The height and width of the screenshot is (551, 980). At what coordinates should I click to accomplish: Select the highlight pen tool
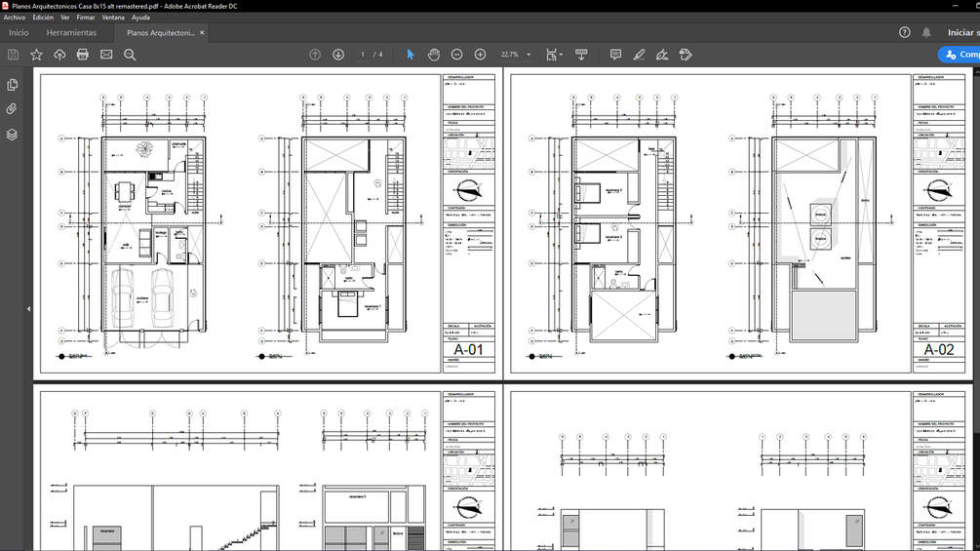[x=639, y=55]
